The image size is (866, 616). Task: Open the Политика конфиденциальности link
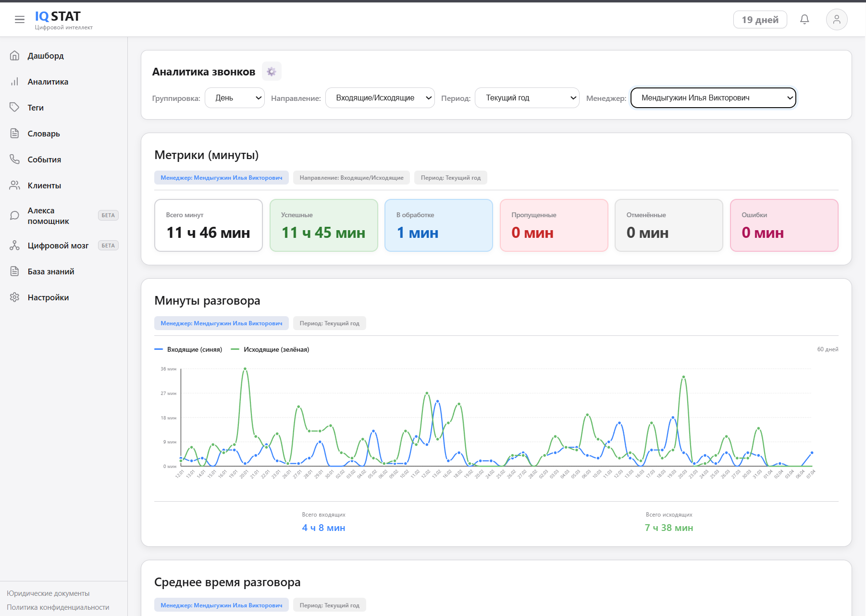58,607
